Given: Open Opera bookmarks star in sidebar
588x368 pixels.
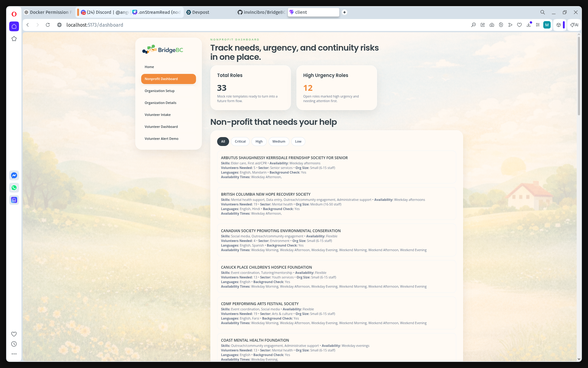Looking at the screenshot, I should tap(14, 39).
